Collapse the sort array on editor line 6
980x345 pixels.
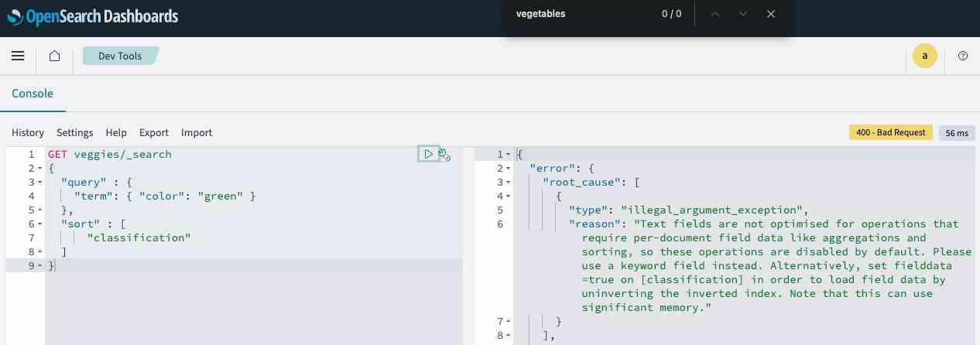point(39,224)
